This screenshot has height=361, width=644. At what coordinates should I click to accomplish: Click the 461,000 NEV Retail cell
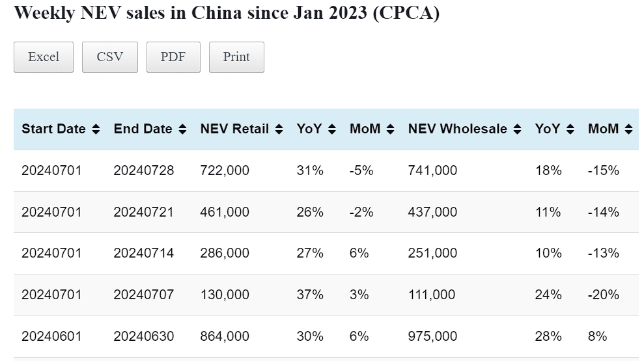(225, 212)
